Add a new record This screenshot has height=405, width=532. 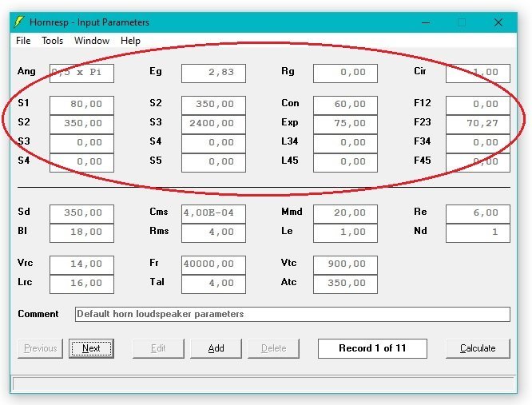[216, 348]
